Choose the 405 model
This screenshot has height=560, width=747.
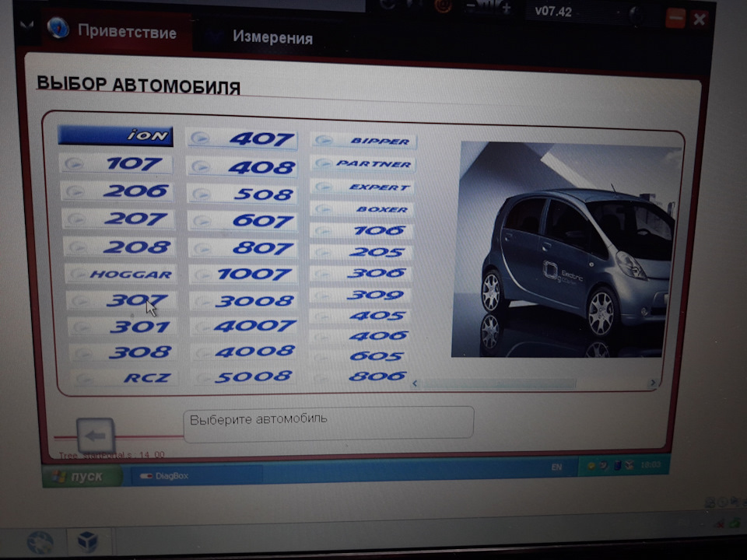click(x=360, y=315)
